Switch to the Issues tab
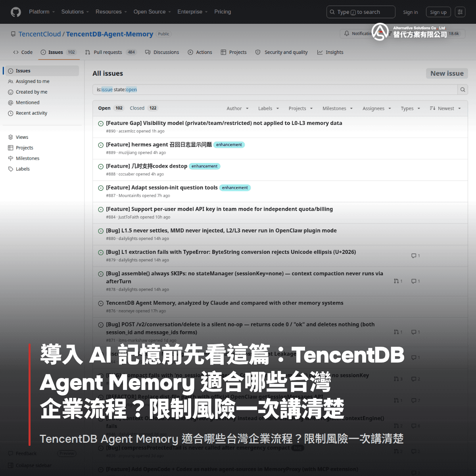 click(x=58, y=52)
